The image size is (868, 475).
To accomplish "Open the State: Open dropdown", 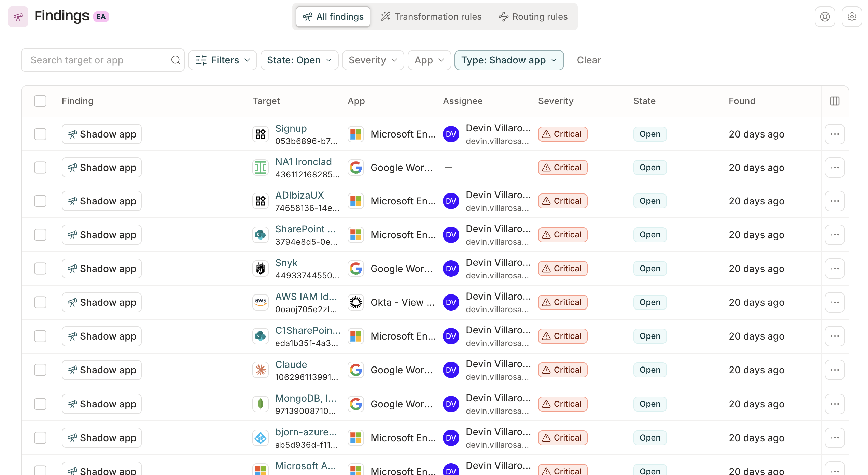I will coord(299,60).
